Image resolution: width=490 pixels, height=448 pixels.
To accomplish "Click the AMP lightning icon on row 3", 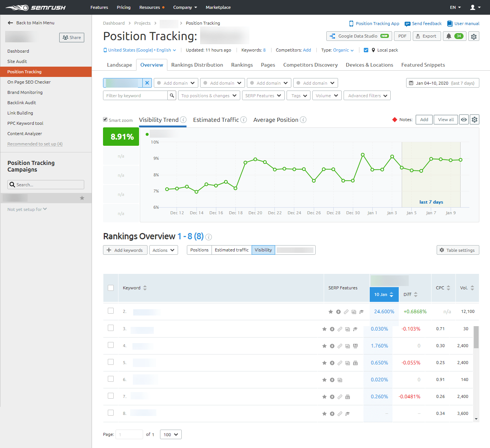I will (332, 329).
